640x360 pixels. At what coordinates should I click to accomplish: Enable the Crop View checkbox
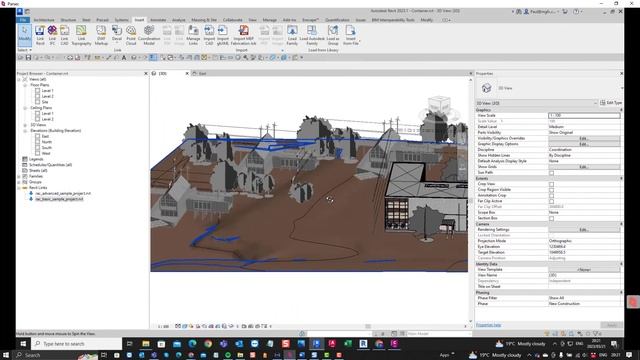tap(551, 184)
